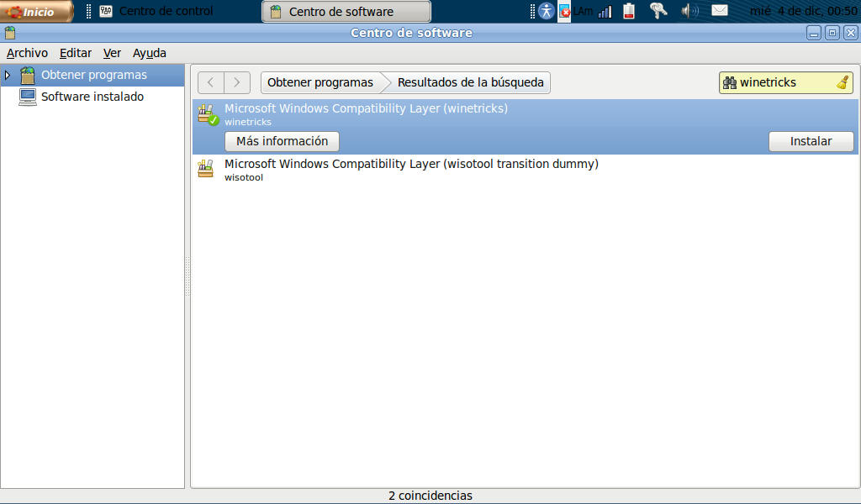
Task: Select the wisotool transition dummy result
Action: pyautogui.click(x=526, y=170)
